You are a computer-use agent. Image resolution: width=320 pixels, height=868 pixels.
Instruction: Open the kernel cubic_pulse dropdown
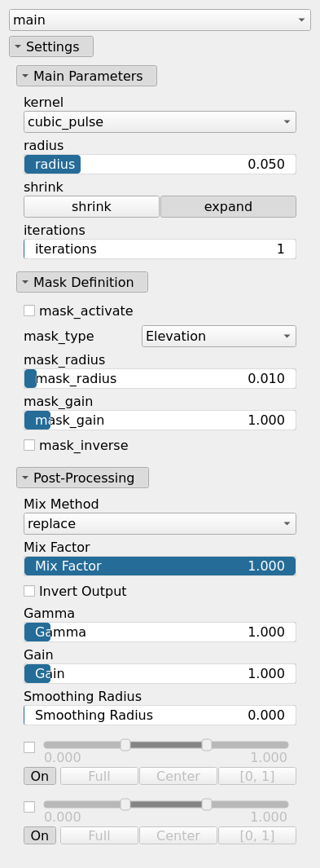(160, 121)
